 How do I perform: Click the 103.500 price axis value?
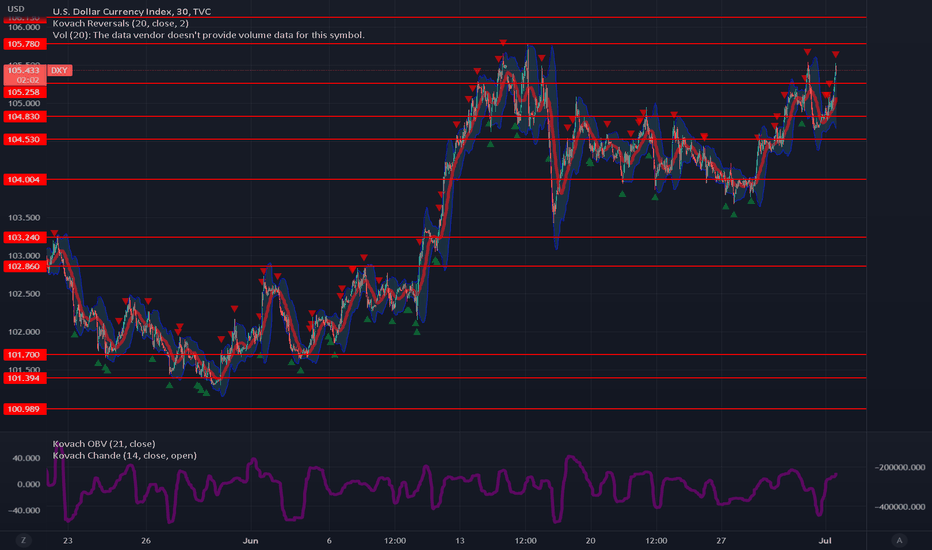click(24, 218)
